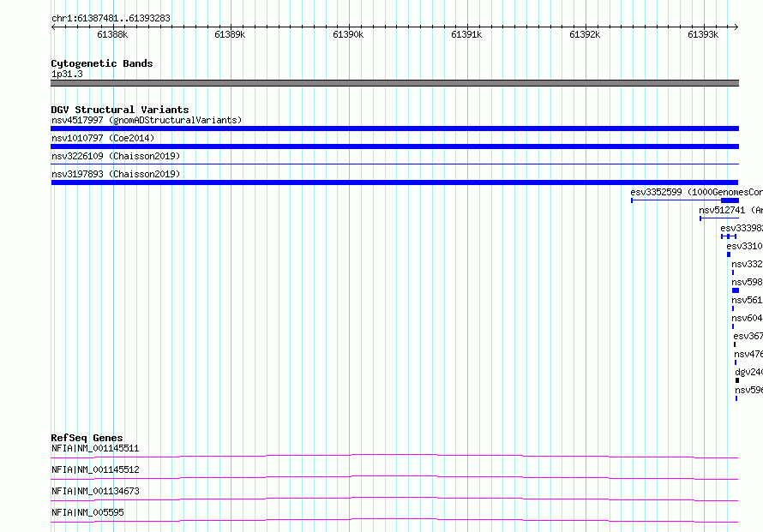763x532 pixels.
Task: Click the magenta line of NM_001134673
Action: (x=394, y=499)
